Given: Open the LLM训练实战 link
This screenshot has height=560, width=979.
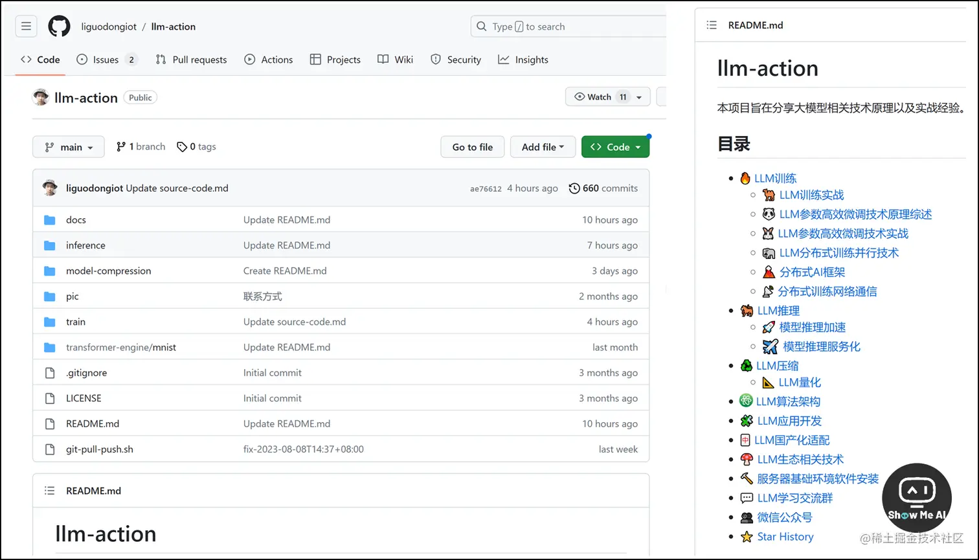Looking at the screenshot, I should 811,195.
